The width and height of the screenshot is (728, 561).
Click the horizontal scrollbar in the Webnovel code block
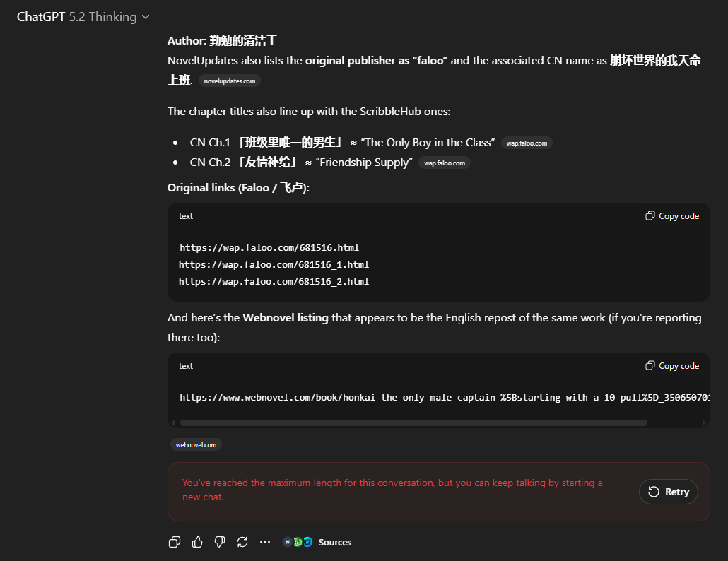(413, 423)
